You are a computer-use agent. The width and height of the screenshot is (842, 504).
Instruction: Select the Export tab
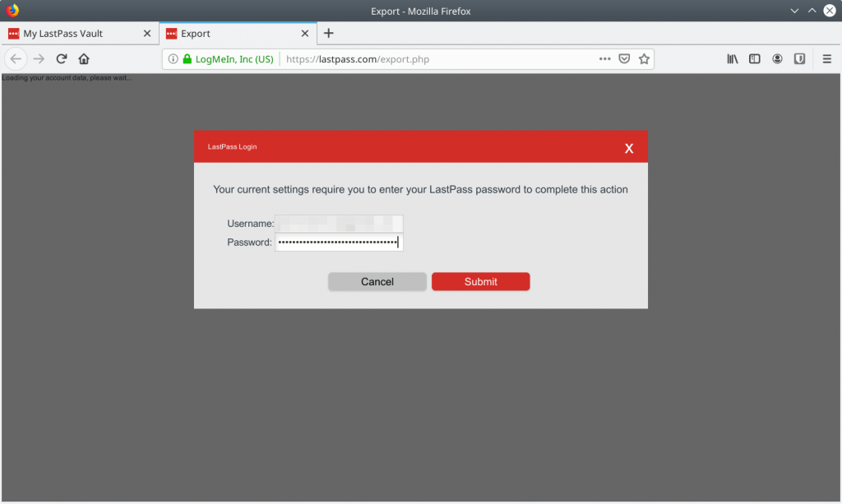pyautogui.click(x=238, y=33)
